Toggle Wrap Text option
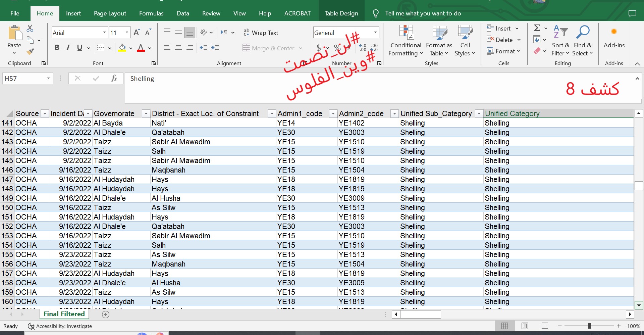The height and width of the screenshot is (335, 644). pyautogui.click(x=261, y=33)
